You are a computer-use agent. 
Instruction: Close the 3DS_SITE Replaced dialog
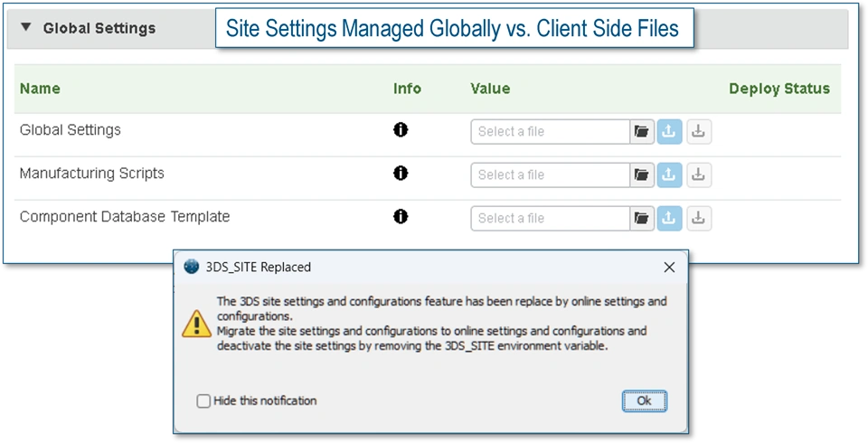pos(669,268)
